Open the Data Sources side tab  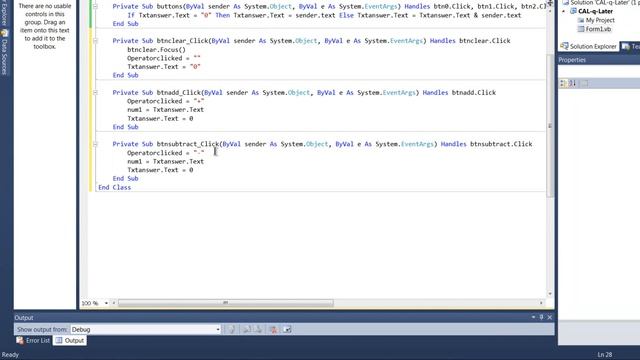pos(4,52)
